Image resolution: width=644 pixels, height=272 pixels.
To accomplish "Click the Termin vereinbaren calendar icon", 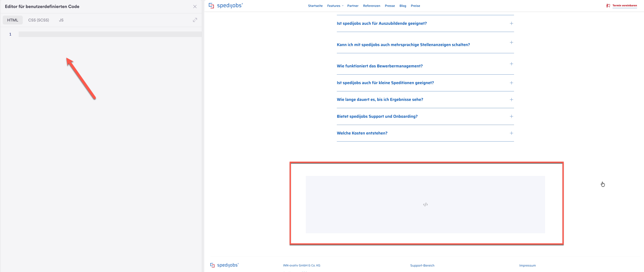I will [x=608, y=6].
